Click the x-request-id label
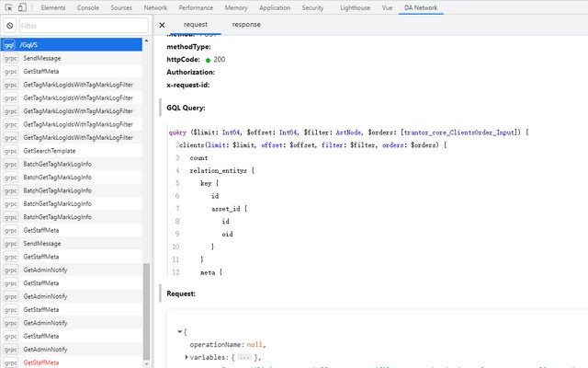 click(x=187, y=85)
